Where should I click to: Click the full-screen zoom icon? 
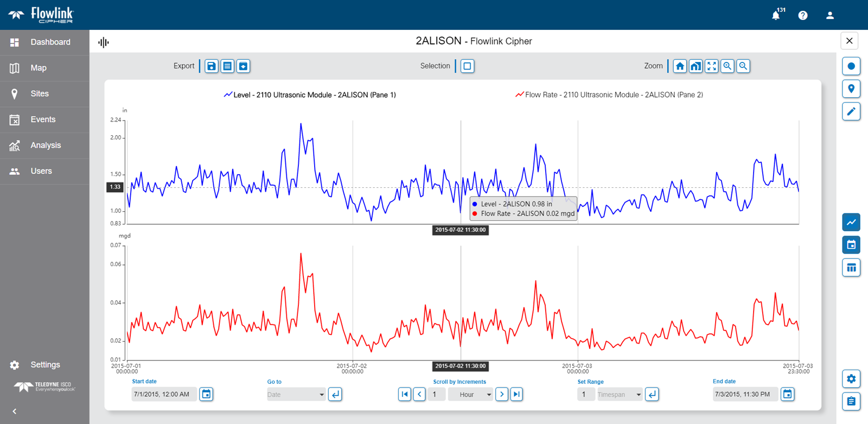(x=712, y=66)
